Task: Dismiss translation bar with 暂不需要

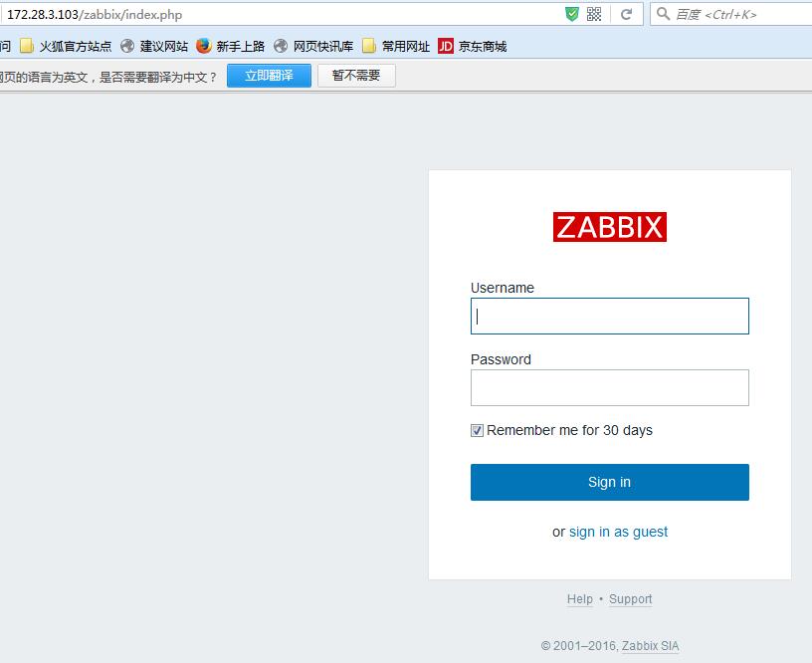Action: click(x=355, y=75)
